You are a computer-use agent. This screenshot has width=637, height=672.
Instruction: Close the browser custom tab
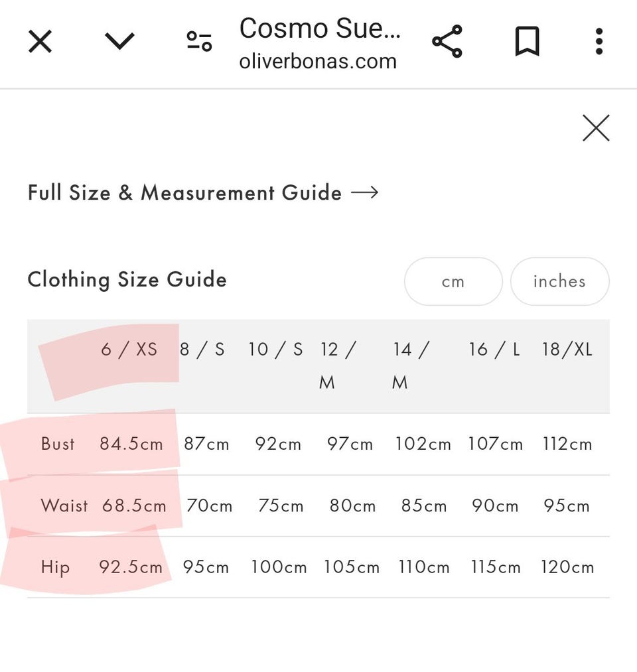tap(40, 42)
